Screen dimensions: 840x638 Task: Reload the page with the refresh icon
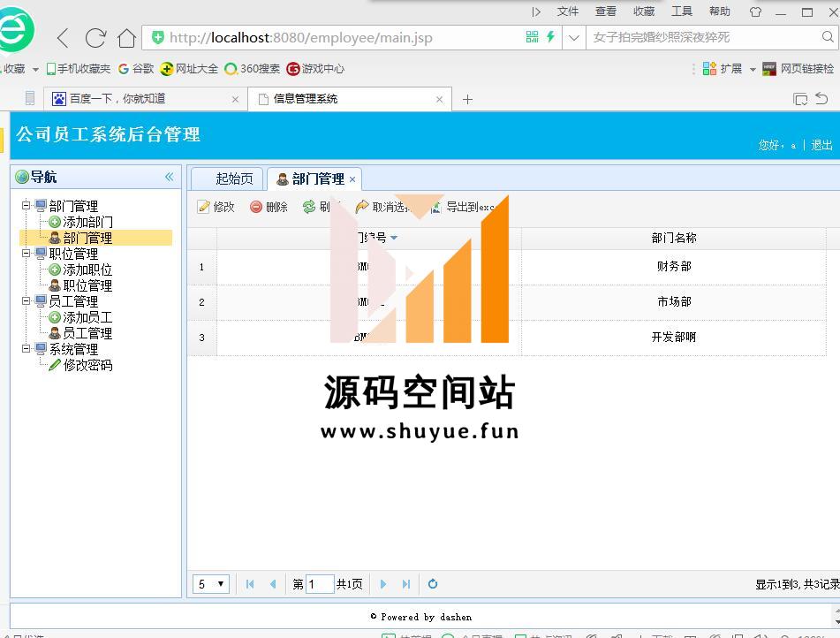point(95,38)
